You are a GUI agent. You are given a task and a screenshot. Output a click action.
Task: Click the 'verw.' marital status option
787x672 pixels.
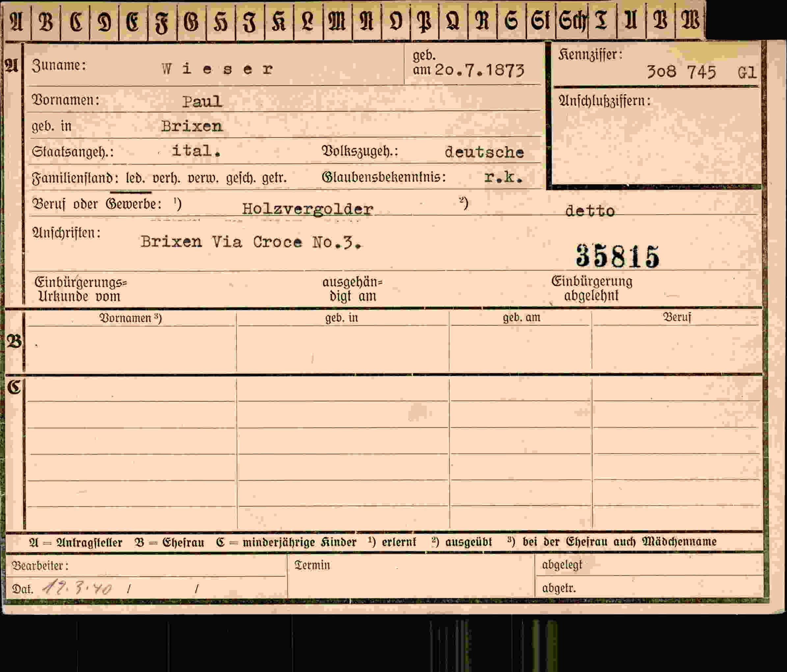click(203, 178)
